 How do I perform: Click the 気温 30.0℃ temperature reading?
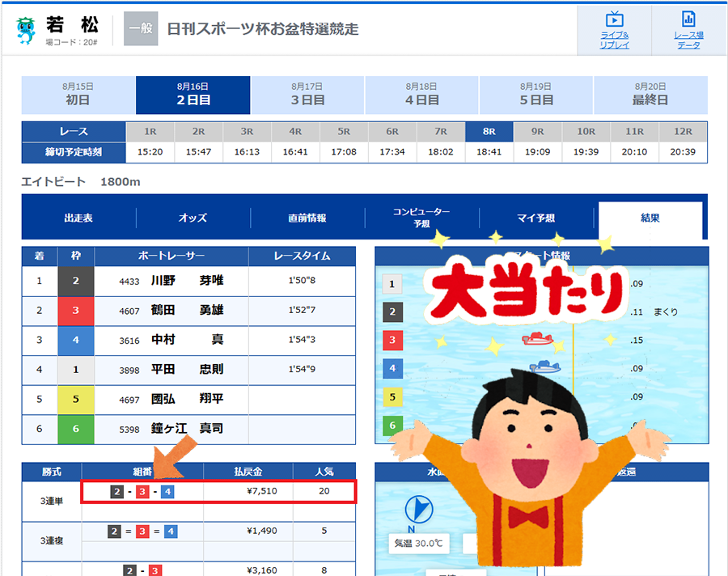[419, 543]
